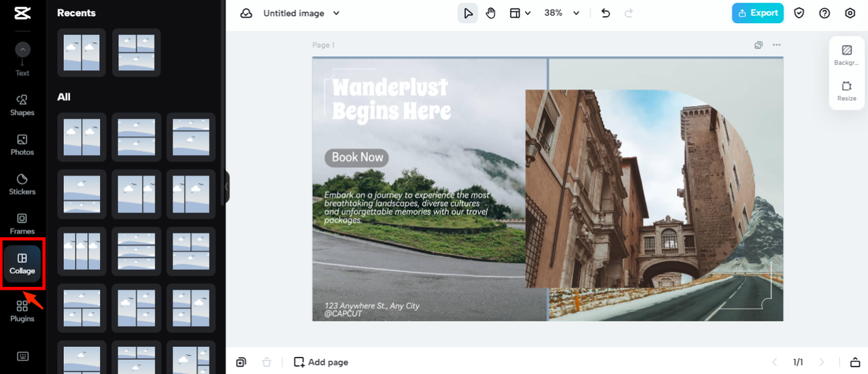The width and height of the screenshot is (868, 374).
Task: Collapse the collage side panel handle
Action: tap(227, 187)
